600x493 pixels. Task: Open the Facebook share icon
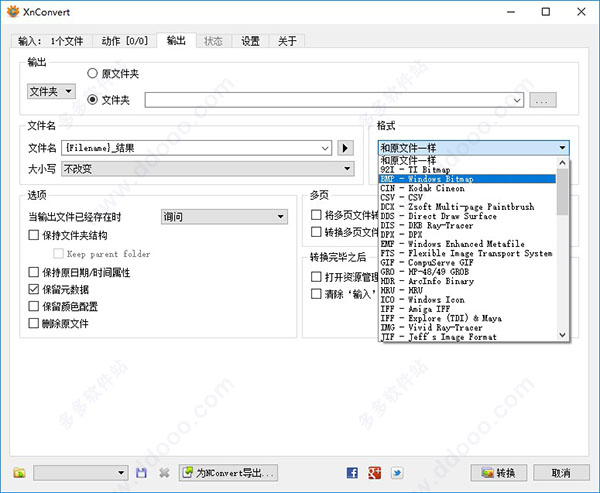[x=352, y=473]
